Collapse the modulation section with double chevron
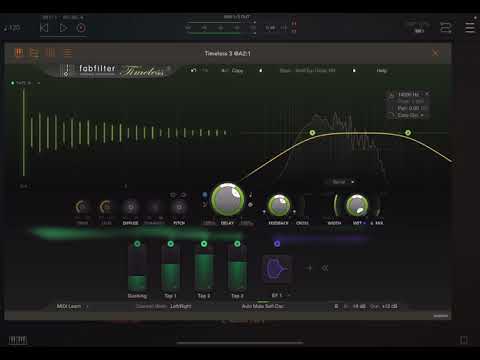Viewport: 480px width, 360px height. tap(325, 268)
